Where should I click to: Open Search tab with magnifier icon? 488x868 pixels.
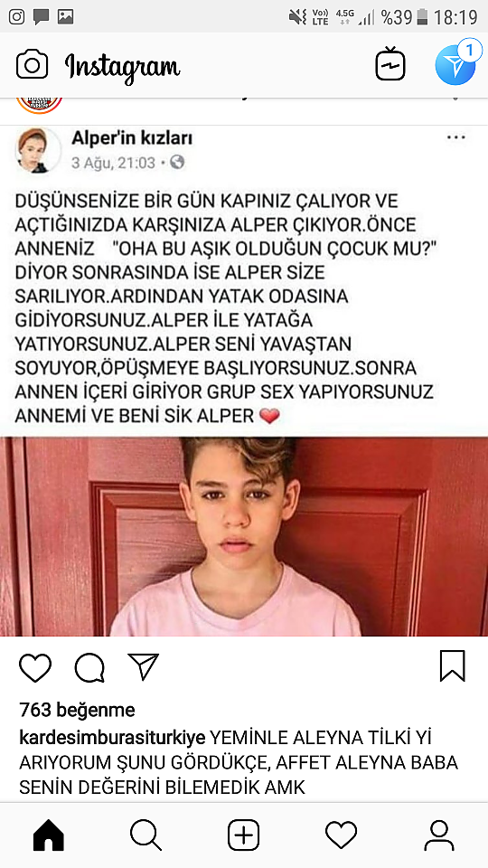tap(146, 835)
